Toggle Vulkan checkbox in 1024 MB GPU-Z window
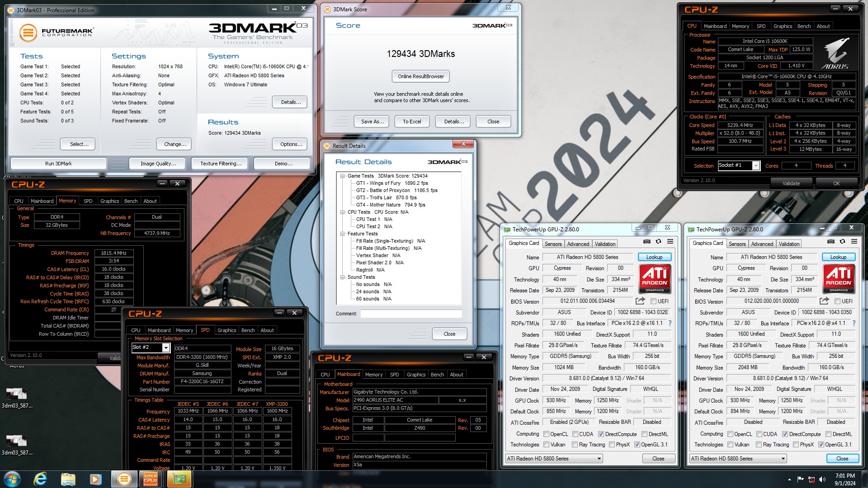 tap(546, 445)
